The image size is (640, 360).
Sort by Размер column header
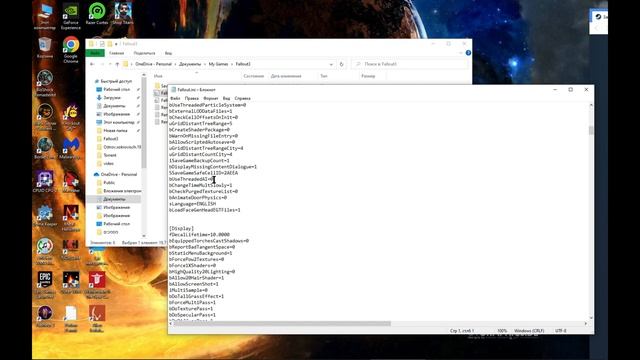[368, 76]
